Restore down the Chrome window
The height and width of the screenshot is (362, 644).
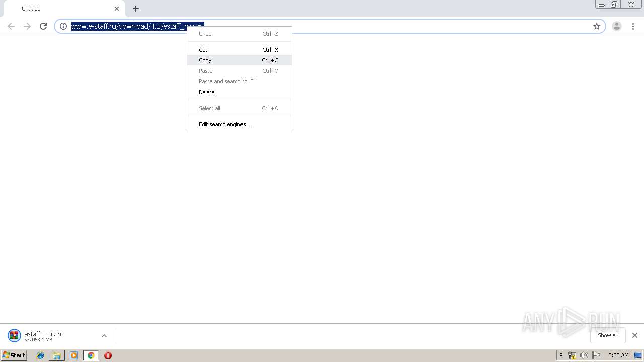[x=614, y=5]
